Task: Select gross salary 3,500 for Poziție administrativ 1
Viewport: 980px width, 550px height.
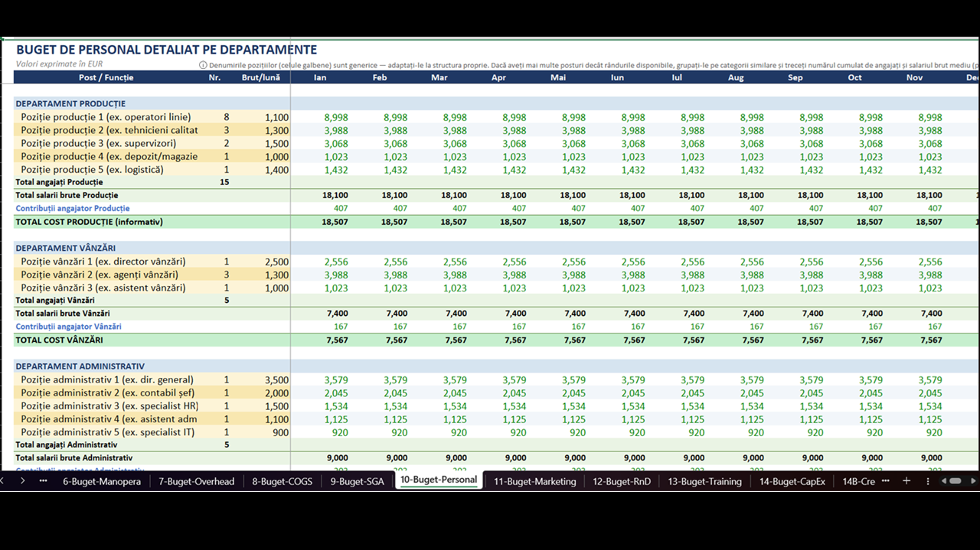Action: point(276,379)
